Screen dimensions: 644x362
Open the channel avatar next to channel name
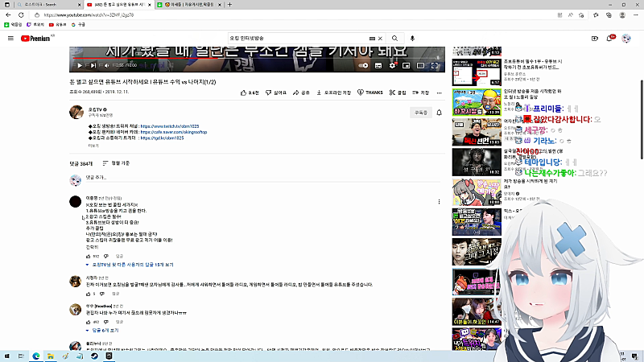tap(76, 112)
